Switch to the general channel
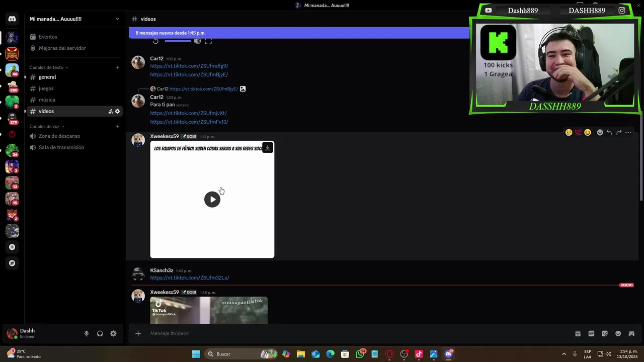 (74, 77)
